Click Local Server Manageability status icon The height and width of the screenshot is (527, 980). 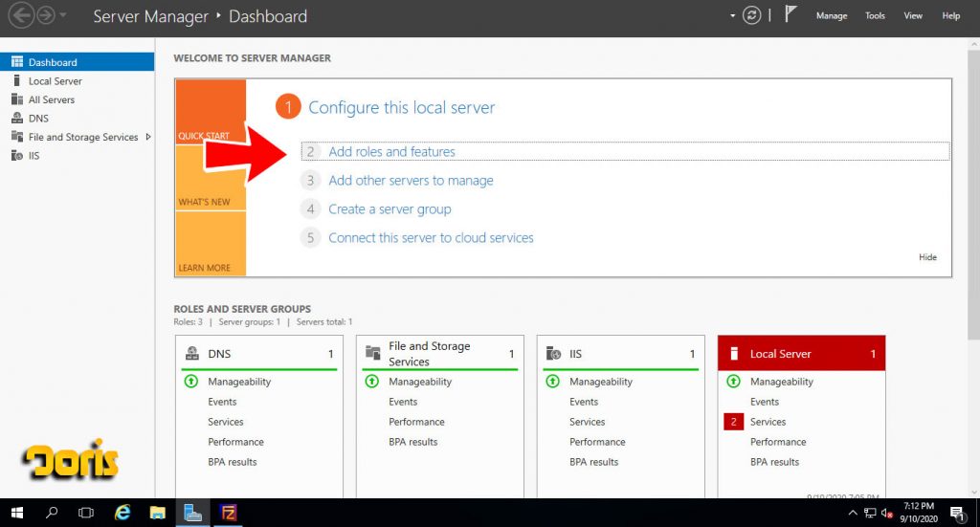(x=734, y=381)
